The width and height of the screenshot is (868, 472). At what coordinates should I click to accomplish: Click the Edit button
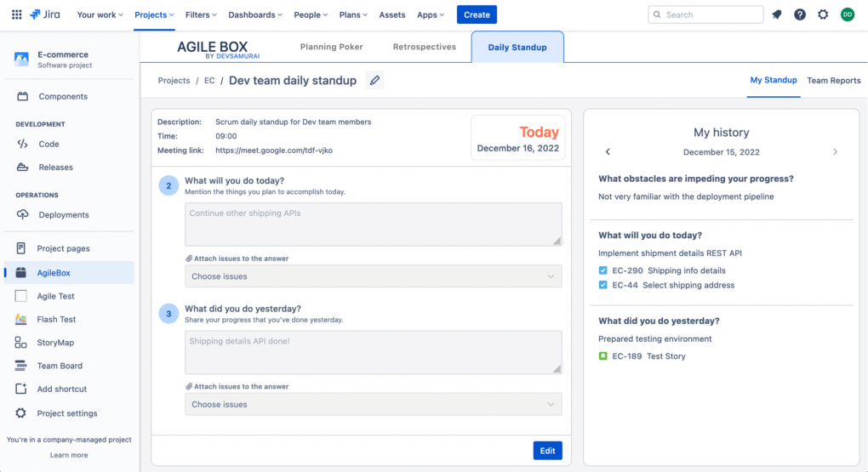point(547,451)
